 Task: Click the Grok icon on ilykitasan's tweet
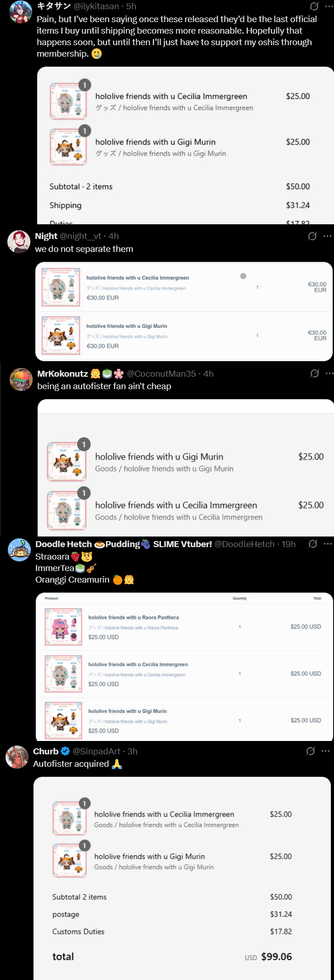314,6
